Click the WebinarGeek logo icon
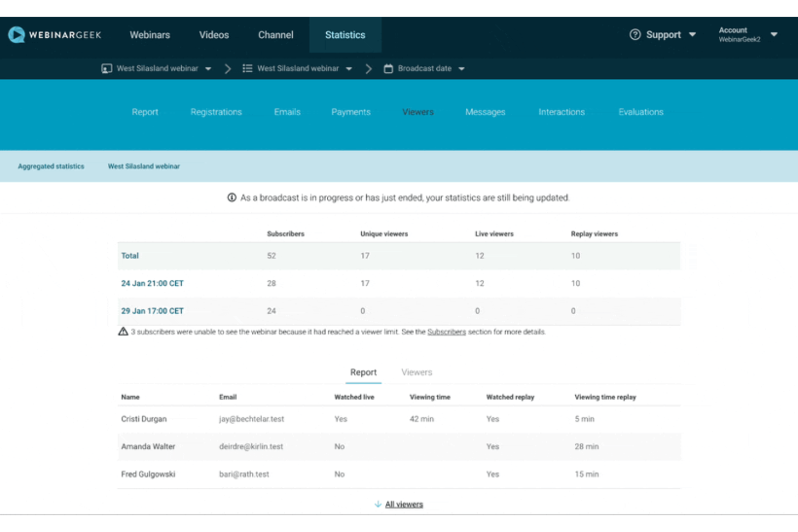The image size is (798, 532). coord(17,34)
